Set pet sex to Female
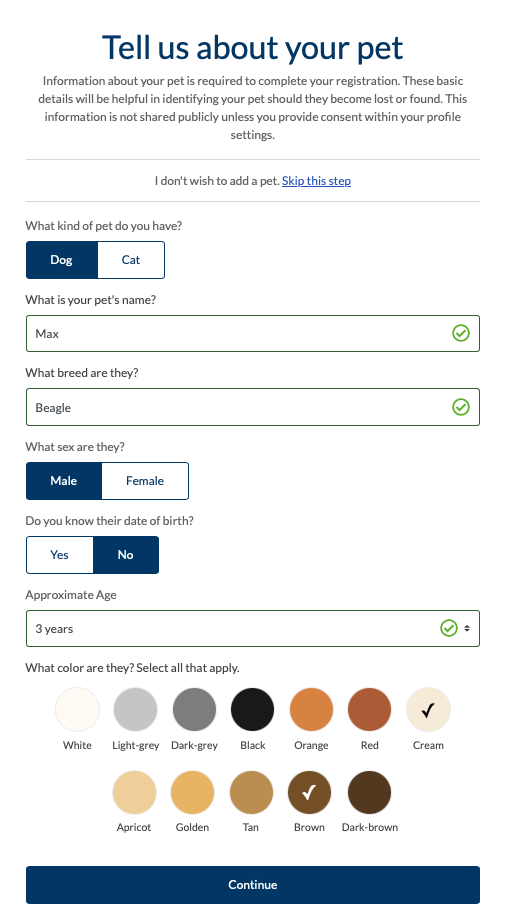Image resolution: width=506 pixels, height=923 pixels. (145, 481)
